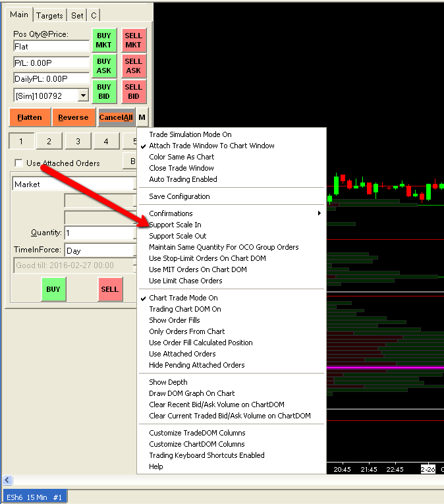Screen dimensions: 444x504
Task: Select Show Depth
Action: pyautogui.click(x=231, y=382)
